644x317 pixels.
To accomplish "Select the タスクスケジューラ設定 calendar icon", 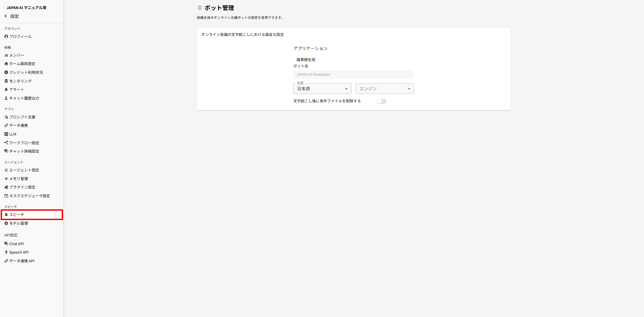I will click(x=6, y=196).
